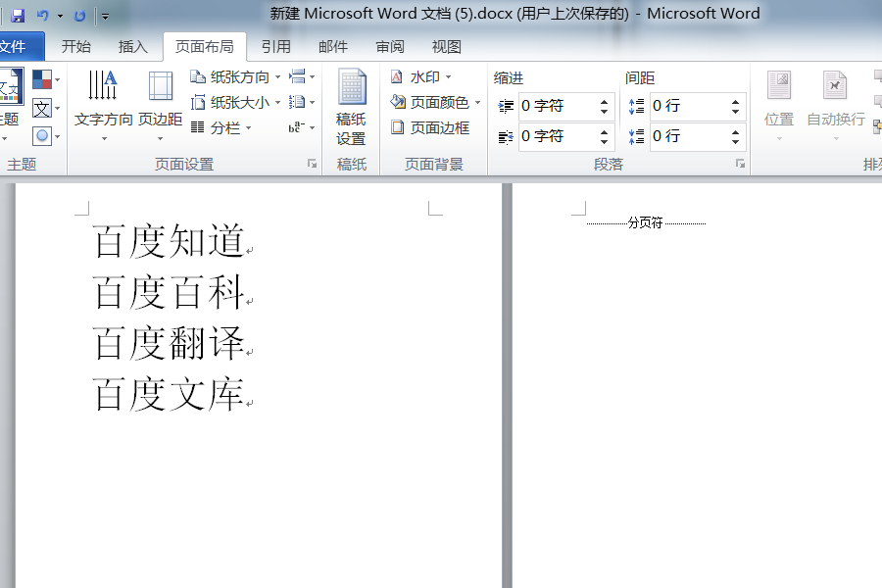The height and width of the screenshot is (588, 882).
Task: Open 页面颜色 page color picker
Action: [435, 102]
